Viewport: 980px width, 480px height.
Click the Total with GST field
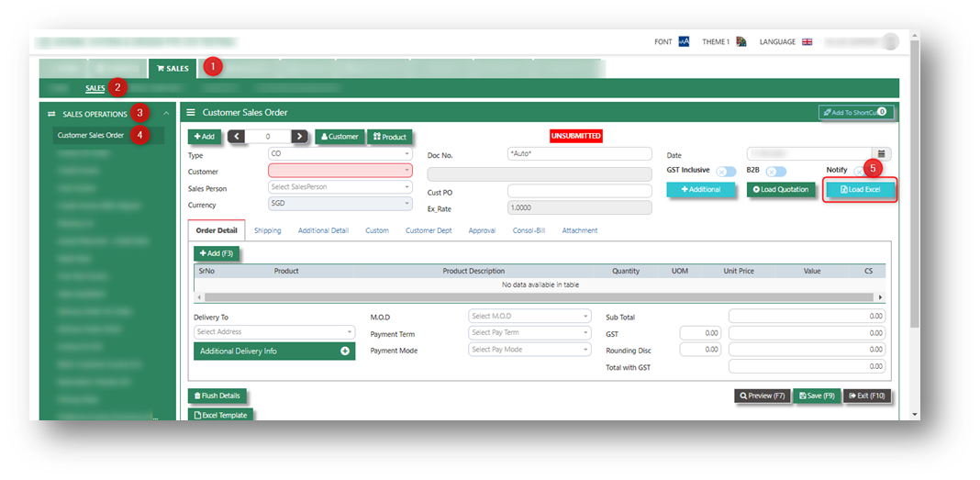807,367
